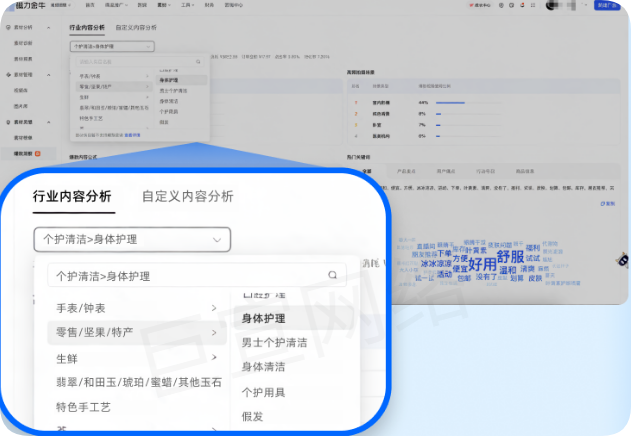Open the robot assistant icon at the right edge
This screenshot has height=436, width=631.
[x=623, y=260]
